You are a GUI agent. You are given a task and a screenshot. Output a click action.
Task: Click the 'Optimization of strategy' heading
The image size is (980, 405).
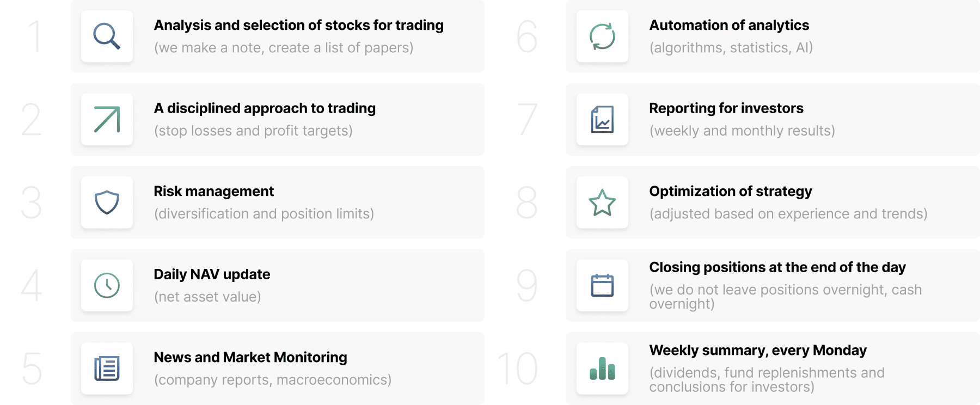(x=731, y=192)
